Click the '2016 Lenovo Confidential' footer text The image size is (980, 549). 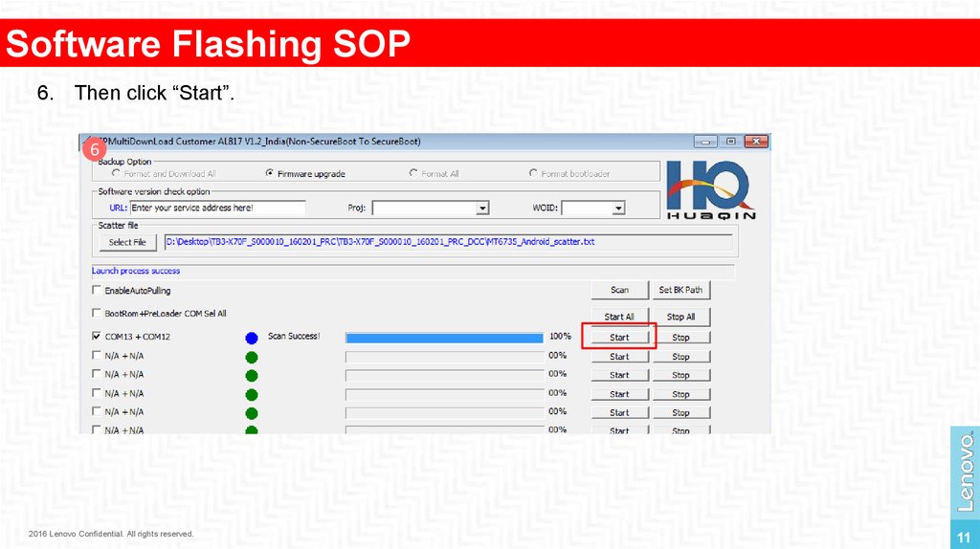111,534
